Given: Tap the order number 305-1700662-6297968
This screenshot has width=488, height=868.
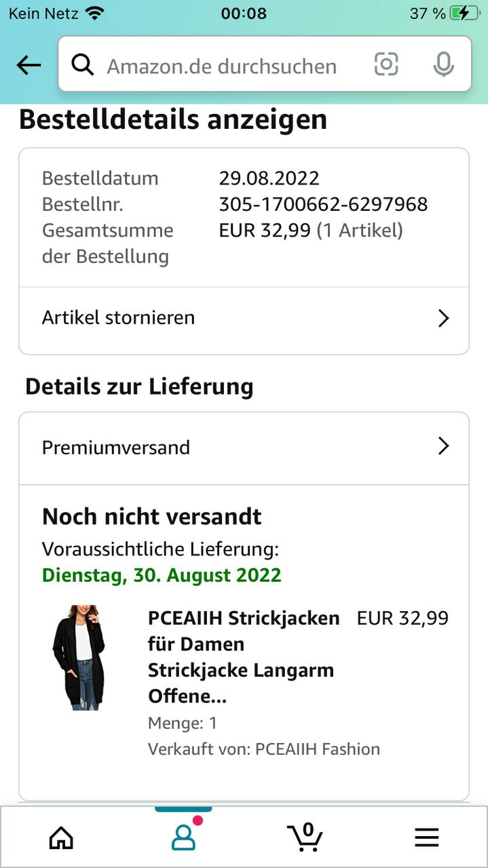Looking at the screenshot, I should click(x=323, y=204).
